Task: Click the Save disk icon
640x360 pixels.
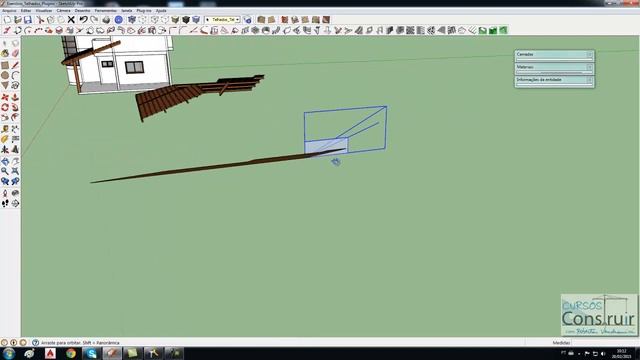Action: pos(28,20)
